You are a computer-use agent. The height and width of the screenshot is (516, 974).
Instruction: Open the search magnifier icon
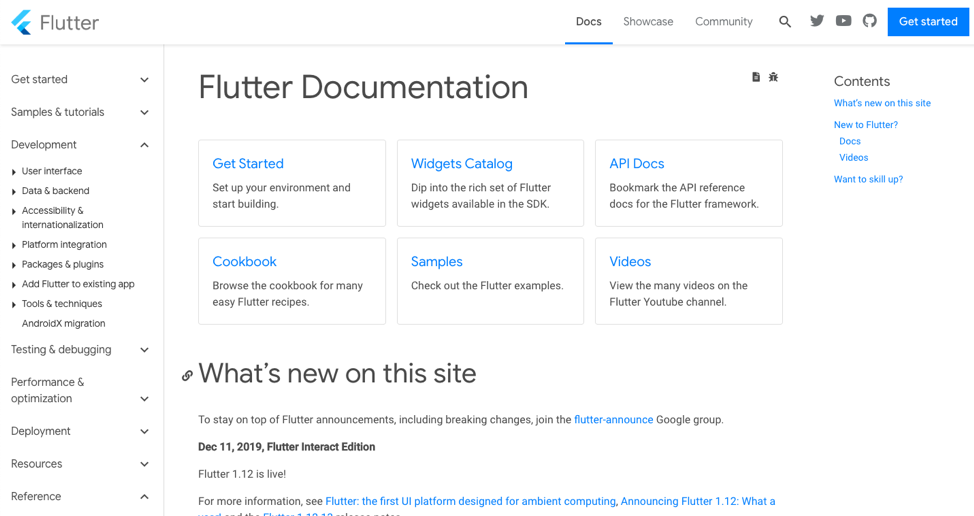tap(785, 22)
